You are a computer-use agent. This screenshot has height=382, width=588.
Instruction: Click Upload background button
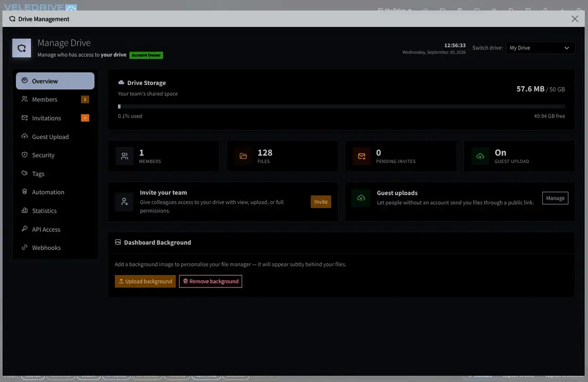145,281
